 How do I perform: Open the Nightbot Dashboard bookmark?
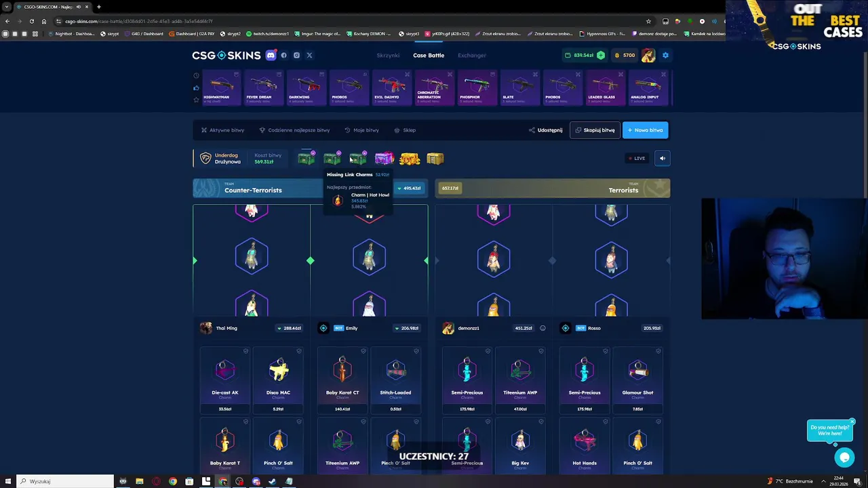(x=71, y=33)
